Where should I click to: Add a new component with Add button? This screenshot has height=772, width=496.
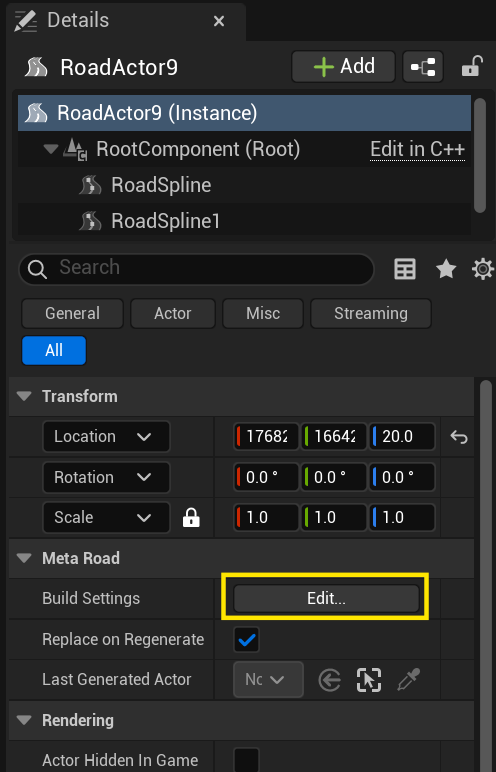[x=343, y=66]
